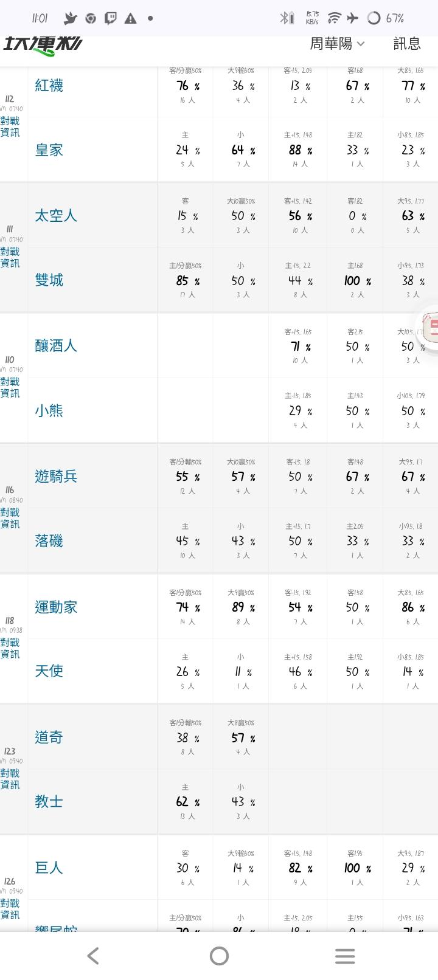Open 對戰資訊 for game 116

[x=10, y=518]
